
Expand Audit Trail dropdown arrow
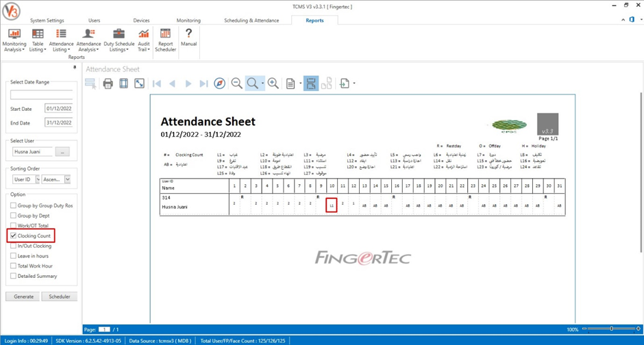point(148,50)
